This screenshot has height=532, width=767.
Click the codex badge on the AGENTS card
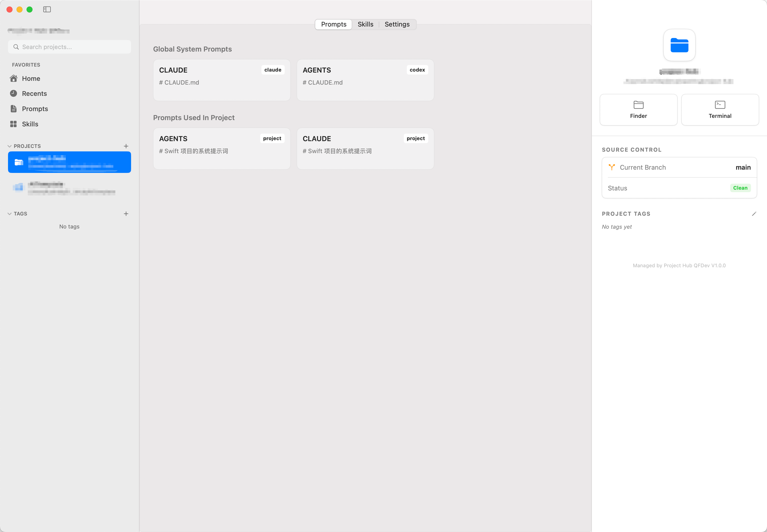(417, 70)
